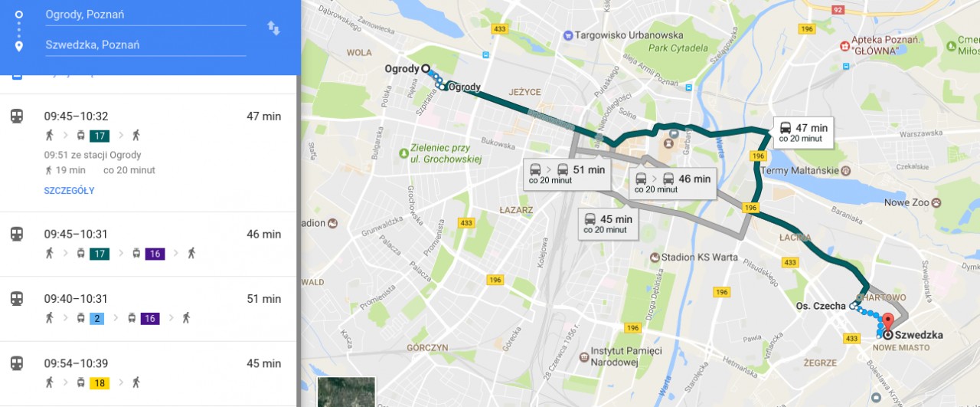The width and height of the screenshot is (980, 407).
Task: Click the red destination pin at Szwedzka
Action: coord(888,323)
